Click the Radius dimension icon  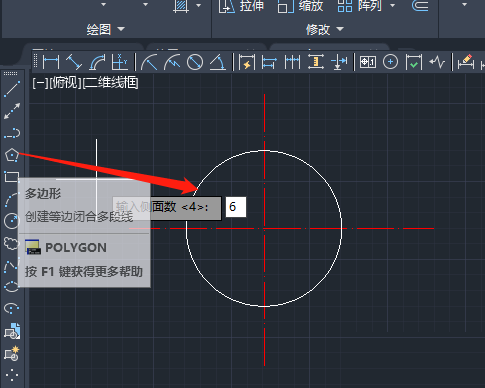(149, 62)
